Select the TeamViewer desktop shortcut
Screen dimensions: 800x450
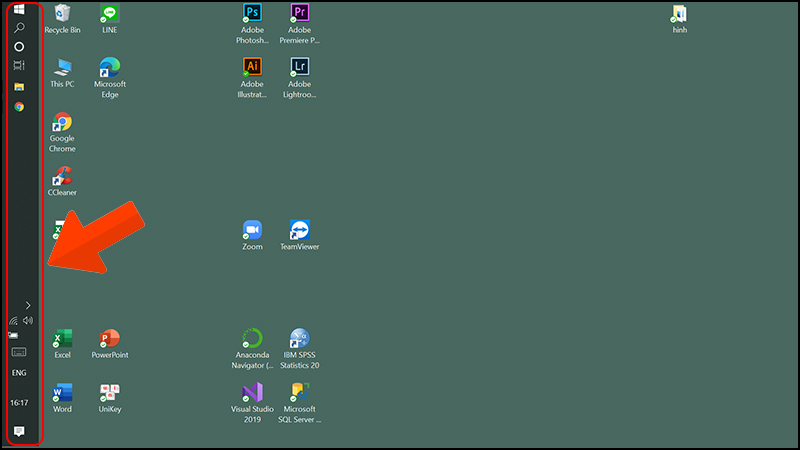pyautogui.click(x=299, y=231)
